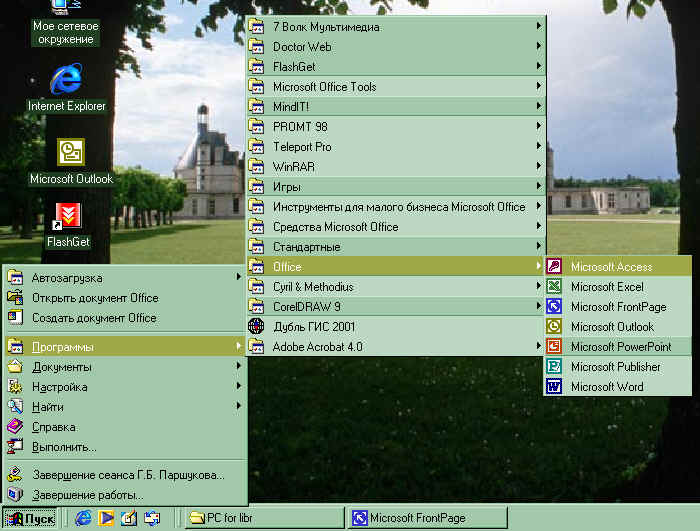Screen dimensions: 700x531
Task: Click the Microsoft PowerPoint icon in submenu
Action: tap(554, 346)
